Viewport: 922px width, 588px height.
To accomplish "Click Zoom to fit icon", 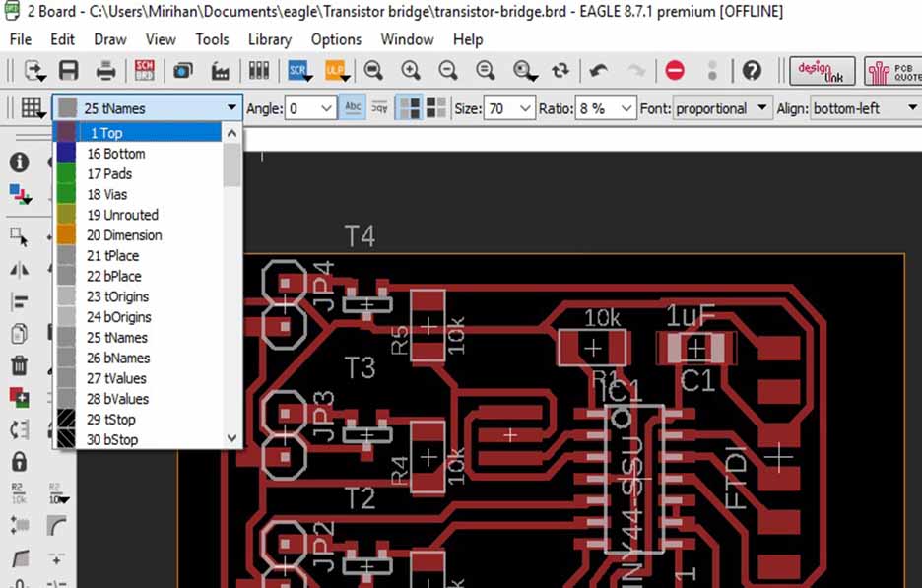I will pyautogui.click(x=373, y=71).
